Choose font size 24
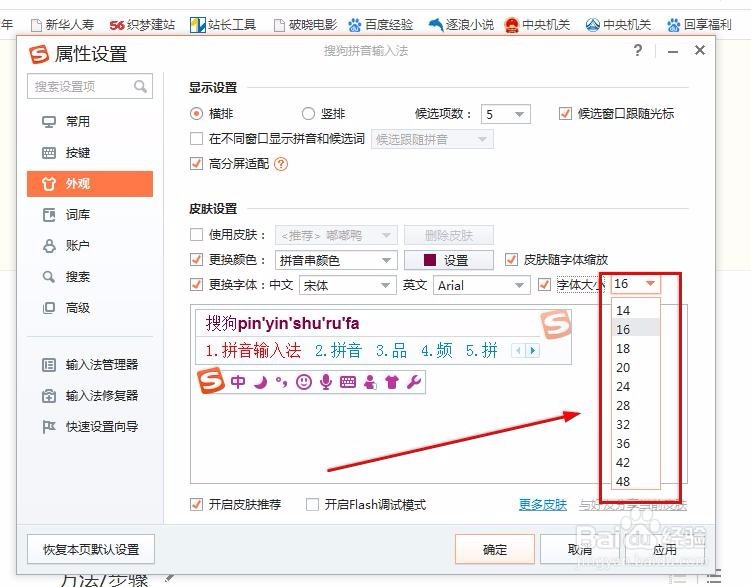751x587 pixels. pos(636,386)
